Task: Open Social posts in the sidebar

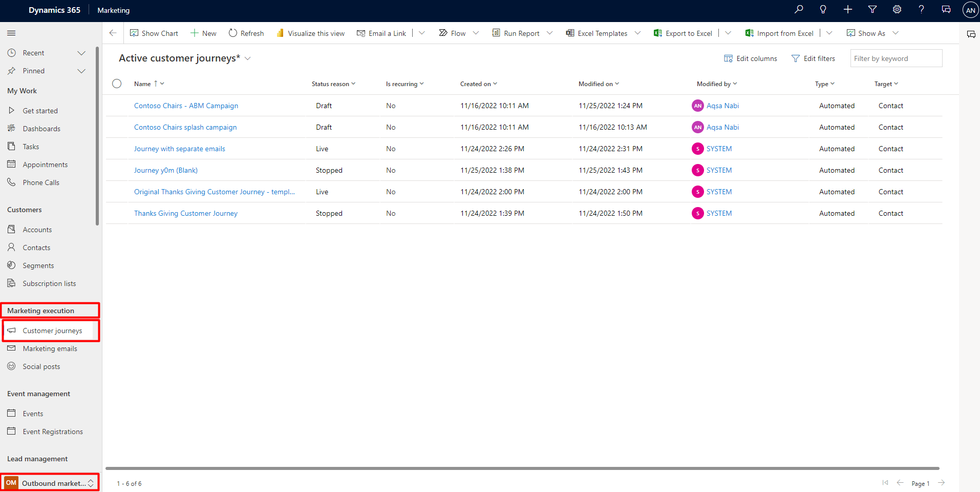Action: pyautogui.click(x=41, y=366)
